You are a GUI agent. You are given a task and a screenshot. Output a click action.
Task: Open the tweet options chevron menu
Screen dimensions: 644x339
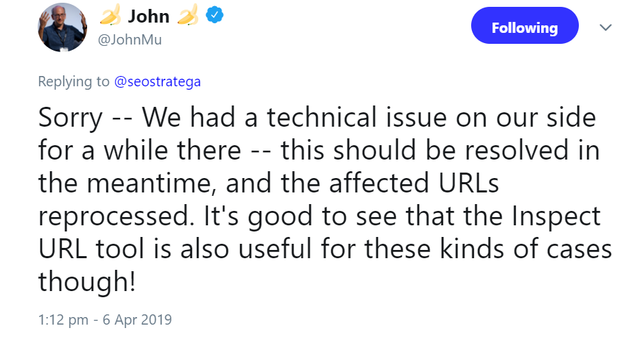click(606, 27)
